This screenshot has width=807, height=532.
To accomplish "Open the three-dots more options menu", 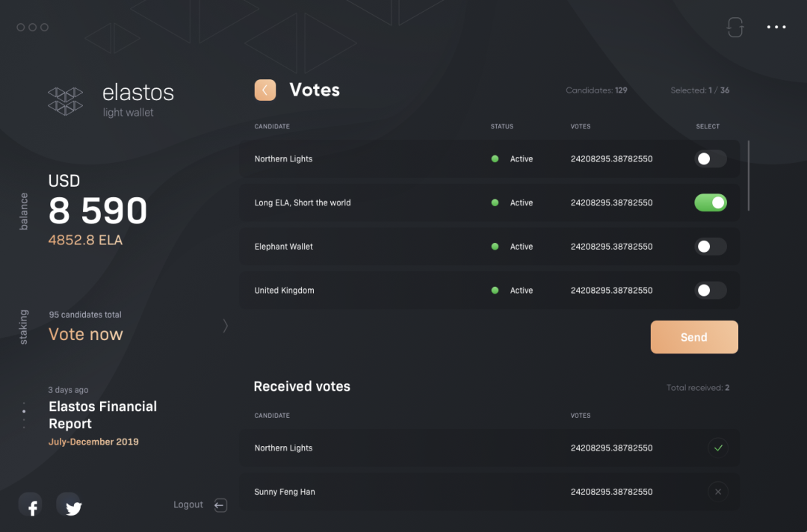I will tap(776, 27).
